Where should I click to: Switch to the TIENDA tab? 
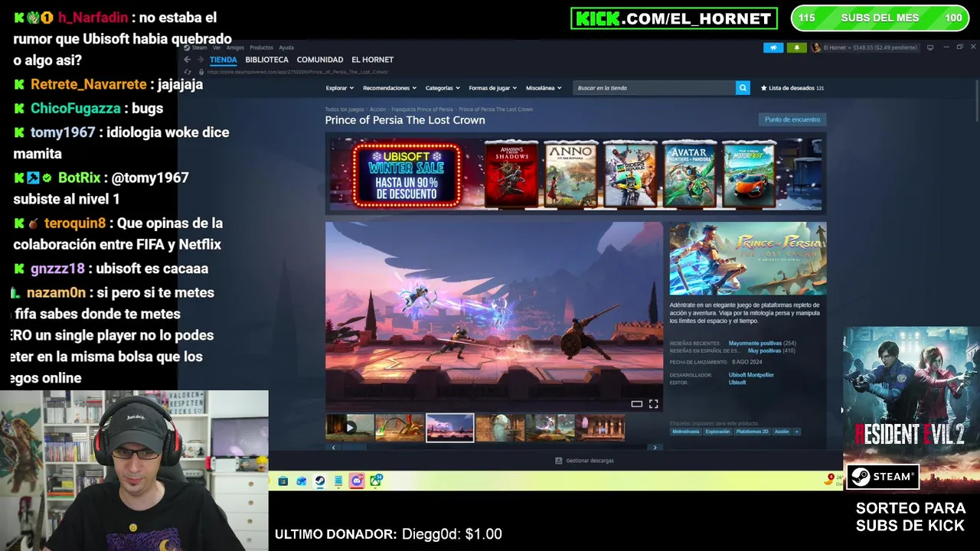223,60
